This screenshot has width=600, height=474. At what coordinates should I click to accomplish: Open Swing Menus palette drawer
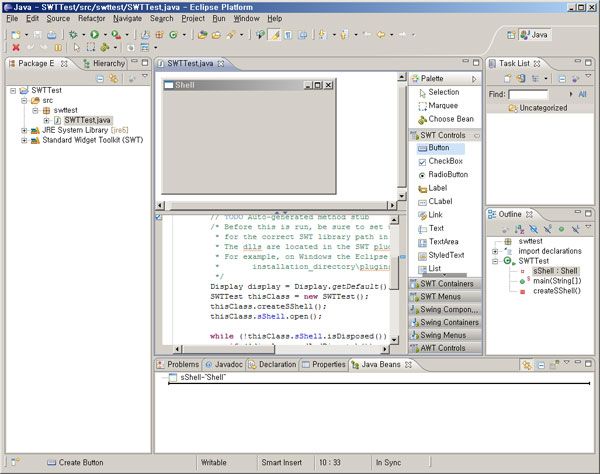pos(445,335)
